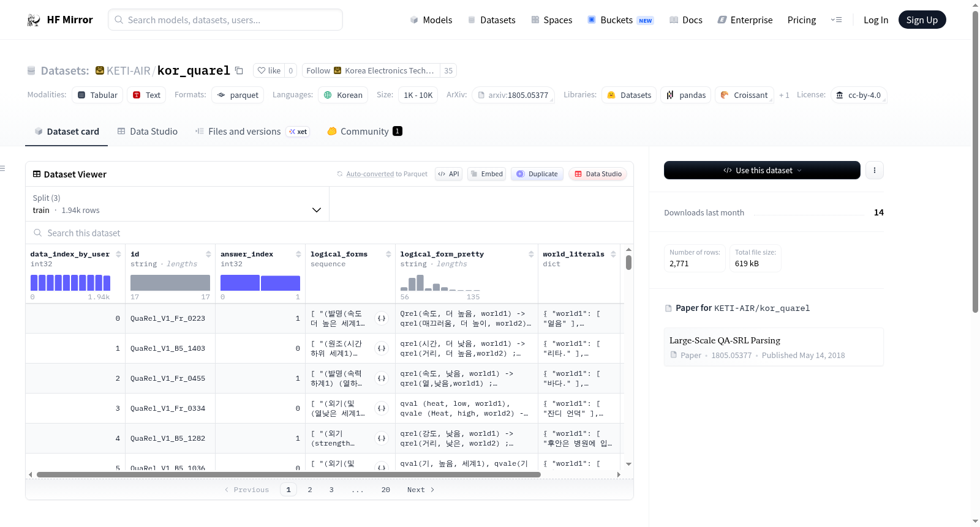
Task: Open Data Studio from the viewer header
Action: tap(598, 174)
